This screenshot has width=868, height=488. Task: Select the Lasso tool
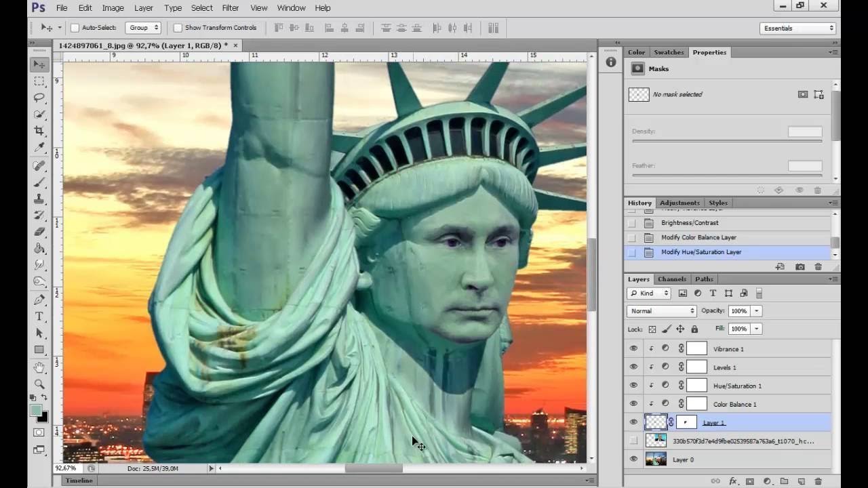pos(39,98)
